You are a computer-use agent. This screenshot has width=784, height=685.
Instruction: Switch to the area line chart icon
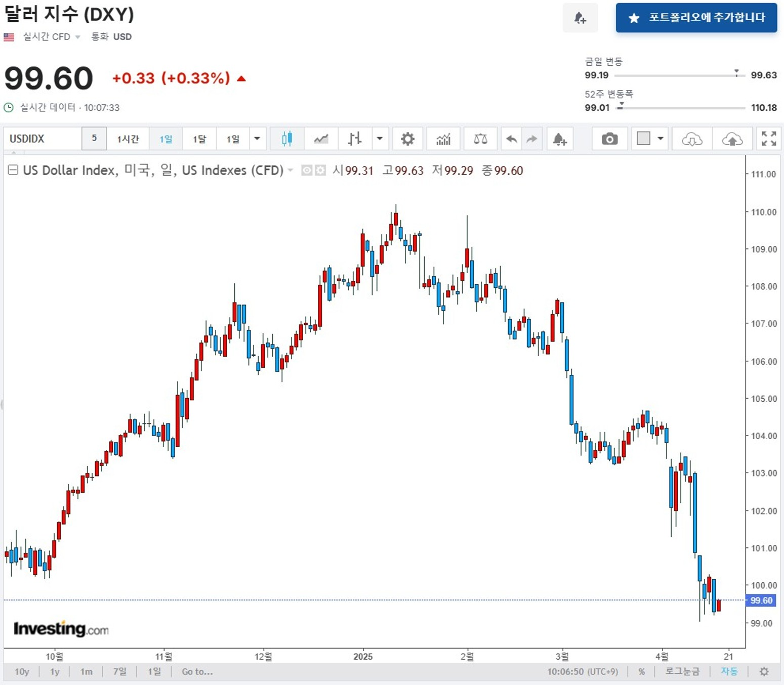click(x=321, y=139)
